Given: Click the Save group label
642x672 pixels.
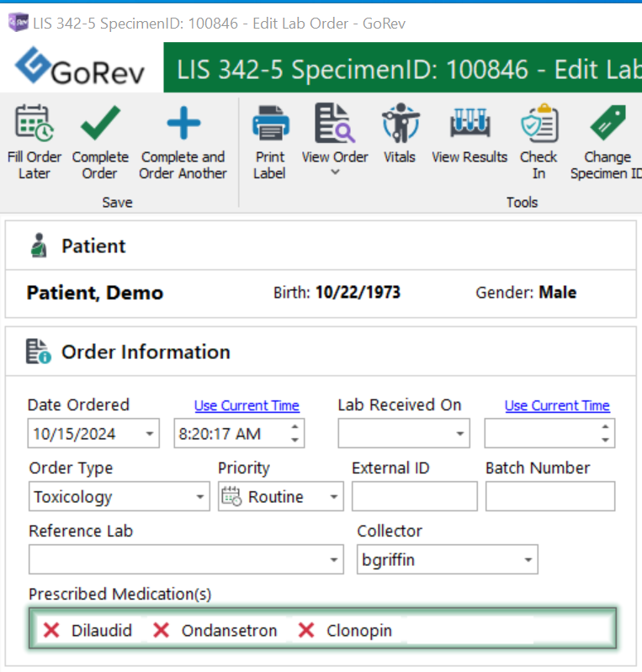Looking at the screenshot, I should 117,203.
